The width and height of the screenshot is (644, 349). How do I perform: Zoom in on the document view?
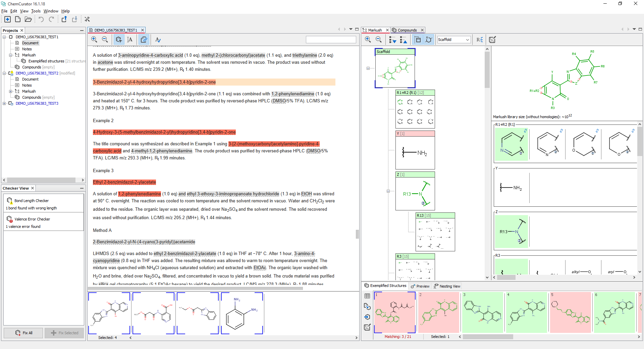(94, 40)
